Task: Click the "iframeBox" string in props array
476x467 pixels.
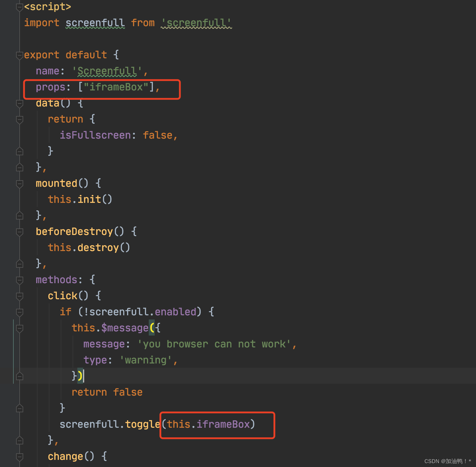Action: click(x=116, y=87)
